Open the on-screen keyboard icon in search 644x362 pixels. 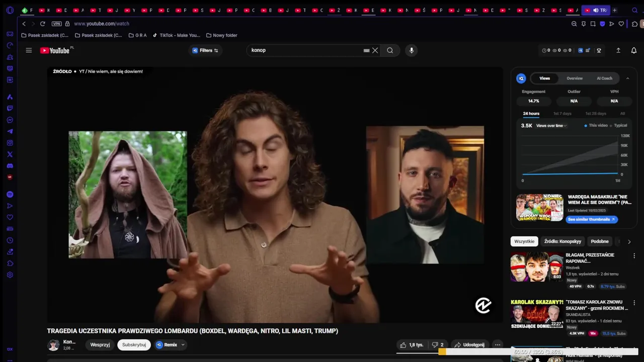tap(367, 50)
